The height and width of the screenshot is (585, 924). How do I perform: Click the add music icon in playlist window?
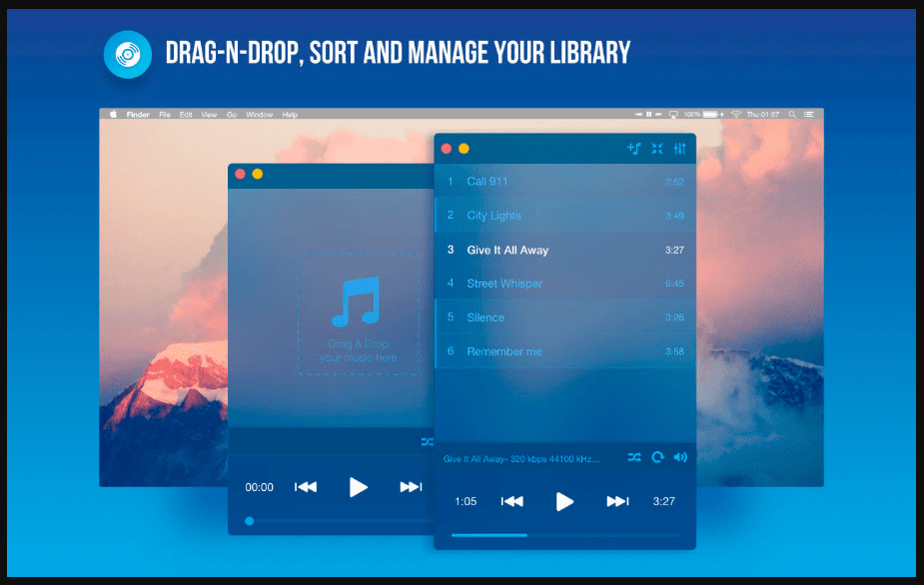click(x=634, y=149)
